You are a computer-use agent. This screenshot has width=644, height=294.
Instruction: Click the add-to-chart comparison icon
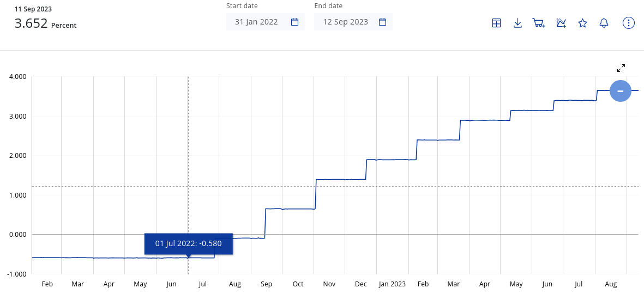[561, 23]
